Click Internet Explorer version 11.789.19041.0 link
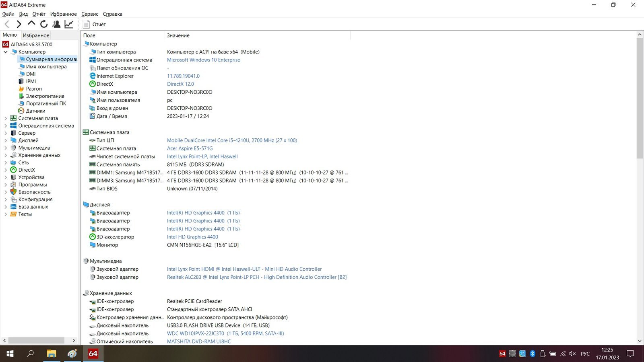Viewport: 644px width, 362px height. (183, 76)
